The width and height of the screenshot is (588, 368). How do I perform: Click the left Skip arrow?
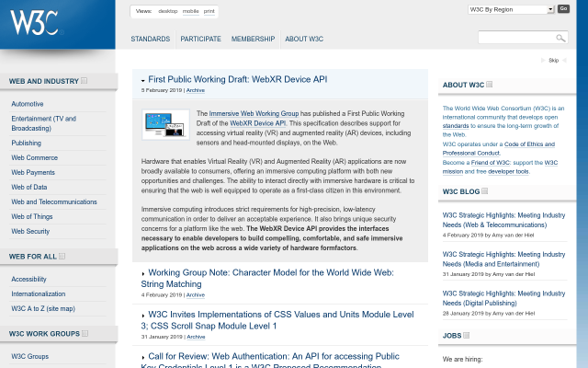click(x=543, y=60)
